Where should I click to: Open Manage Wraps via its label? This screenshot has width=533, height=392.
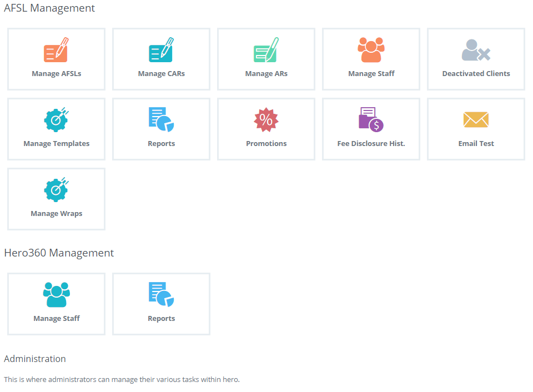point(57,213)
